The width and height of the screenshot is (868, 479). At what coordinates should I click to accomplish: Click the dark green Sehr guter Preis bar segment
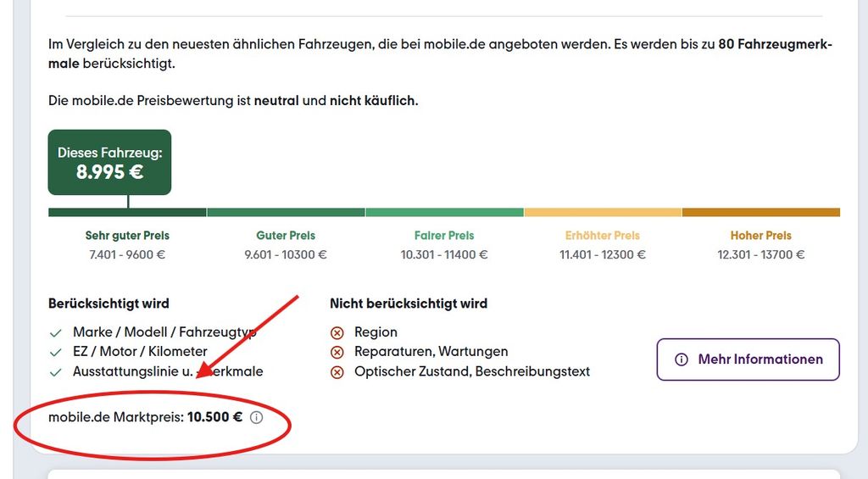127,213
